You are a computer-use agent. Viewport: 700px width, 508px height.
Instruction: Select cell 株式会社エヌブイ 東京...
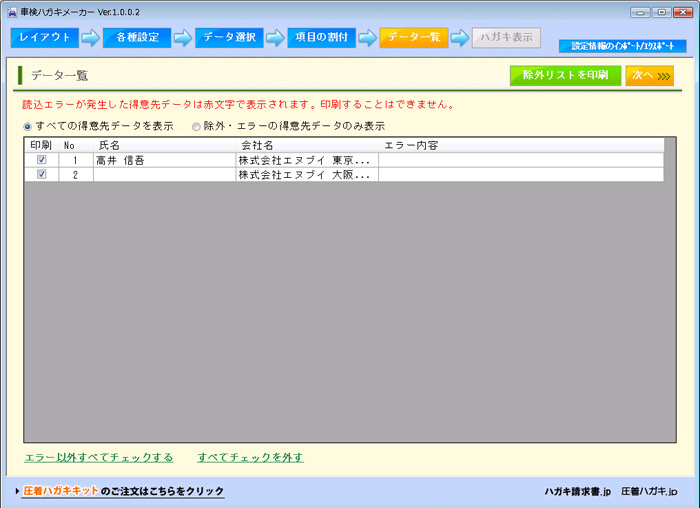tap(307, 160)
